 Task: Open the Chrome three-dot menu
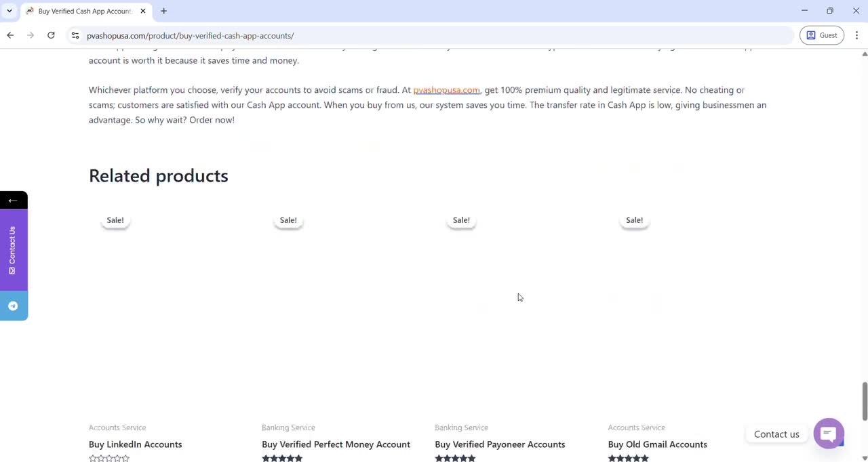tap(856, 35)
